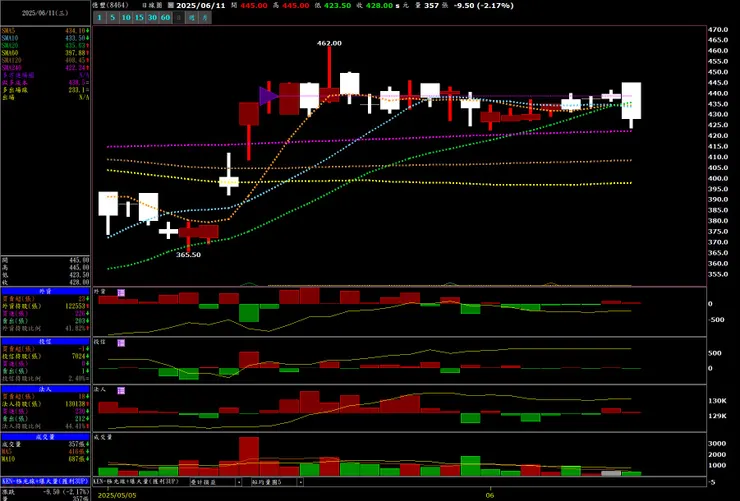Click the 開 445.00 row in left panel

point(45,260)
